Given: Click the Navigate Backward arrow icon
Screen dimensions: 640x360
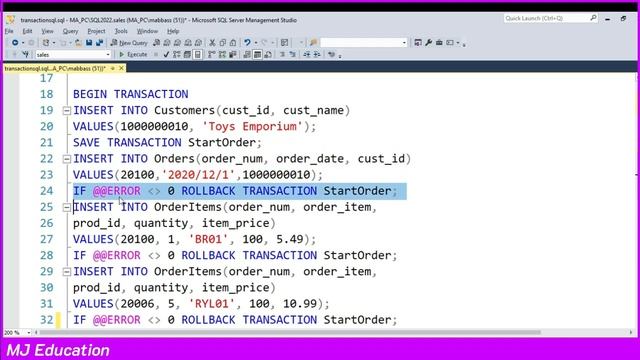Looking at the screenshot, I should click(x=15, y=42).
